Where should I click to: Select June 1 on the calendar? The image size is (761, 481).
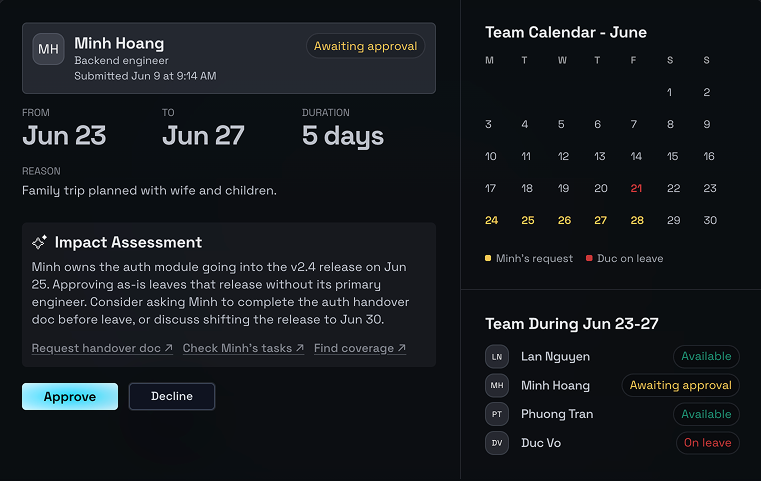[x=669, y=92]
